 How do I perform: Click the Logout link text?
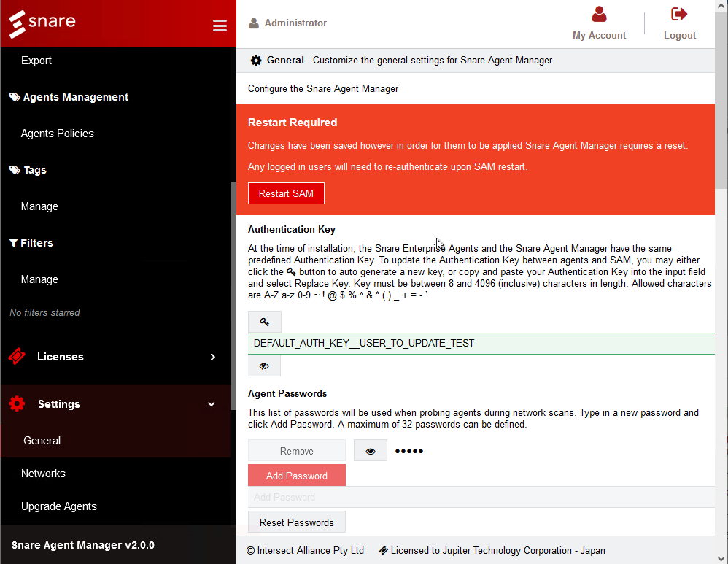[680, 35]
